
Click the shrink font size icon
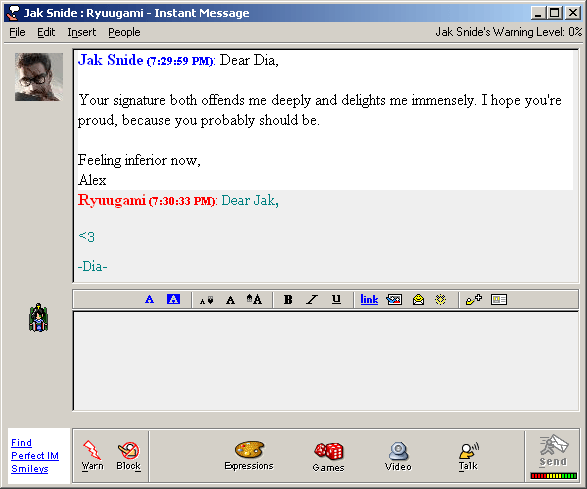pos(206,300)
